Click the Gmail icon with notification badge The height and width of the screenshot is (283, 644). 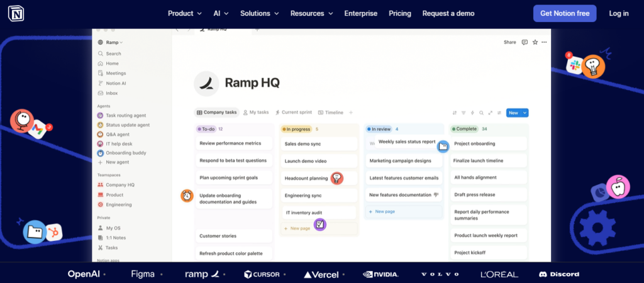click(38, 130)
